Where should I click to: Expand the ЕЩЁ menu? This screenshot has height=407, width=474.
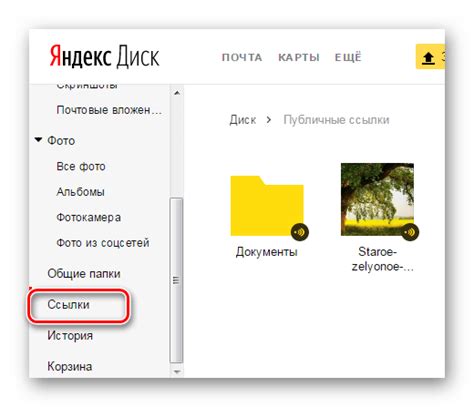tap(348, 57)
